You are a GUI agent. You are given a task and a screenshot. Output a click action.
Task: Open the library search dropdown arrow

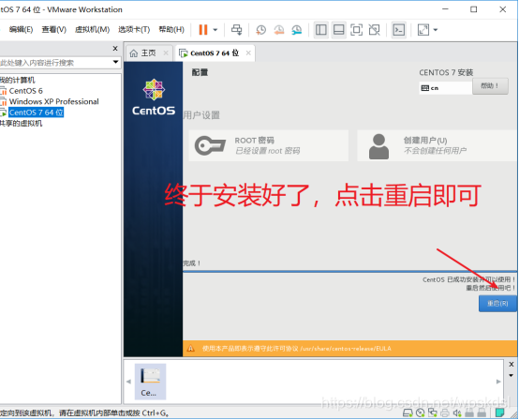click(x=115, y=62)
